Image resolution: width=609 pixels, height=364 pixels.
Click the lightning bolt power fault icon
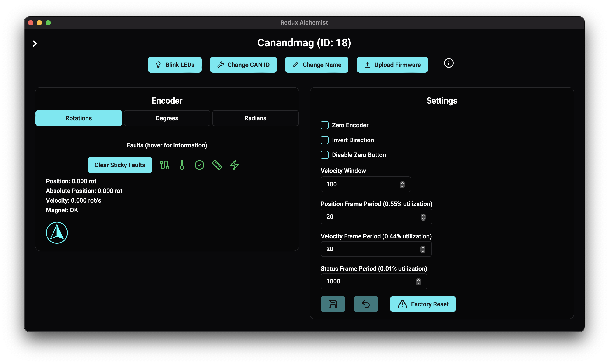234,165
